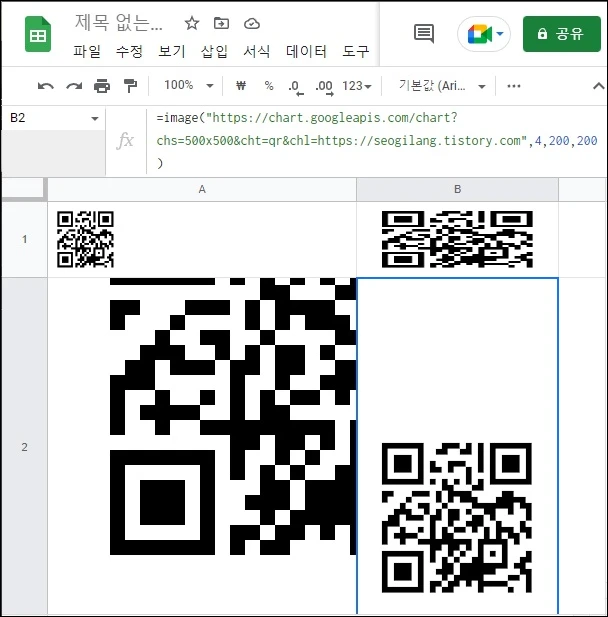The width and height of the screenshot is (608, 617).
Task: Click inside the formula bar text
Action: (377, 140)
